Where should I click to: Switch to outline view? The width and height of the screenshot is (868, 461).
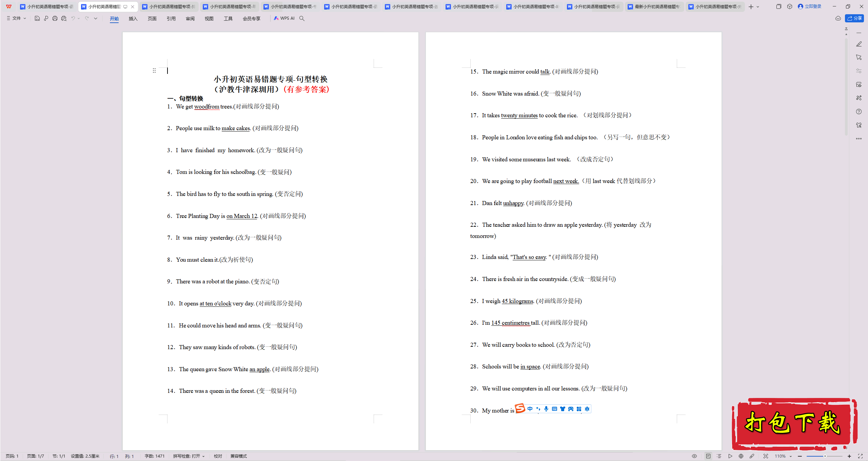719,456
